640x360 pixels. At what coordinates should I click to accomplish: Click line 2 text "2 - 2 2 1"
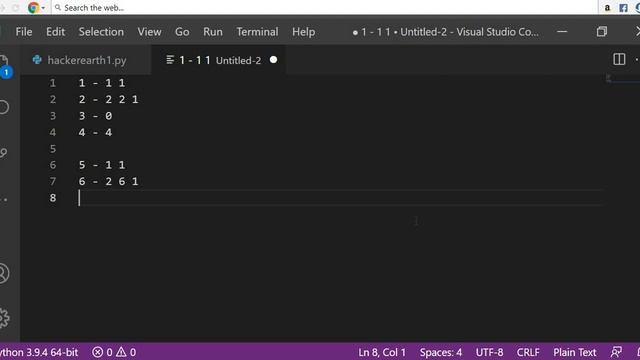[109, 99]
